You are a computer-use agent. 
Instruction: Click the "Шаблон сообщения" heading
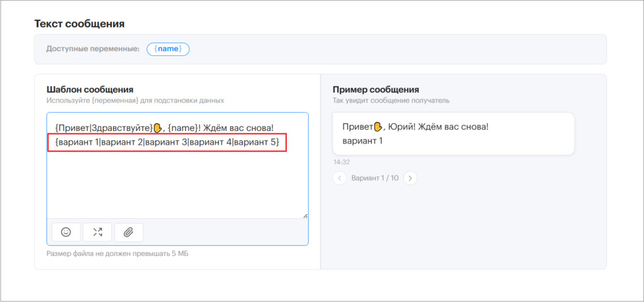[90, 89]
